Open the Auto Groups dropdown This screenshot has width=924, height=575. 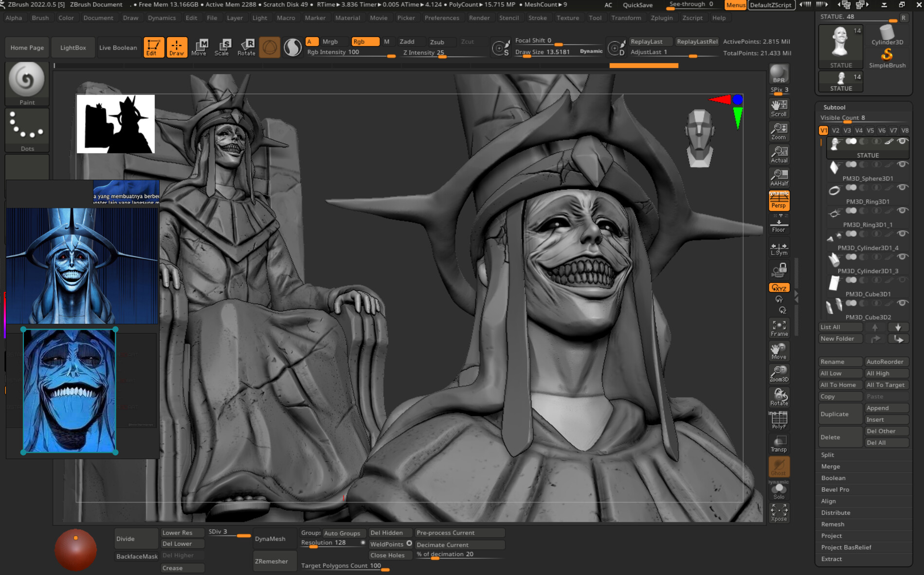point(344,533)
